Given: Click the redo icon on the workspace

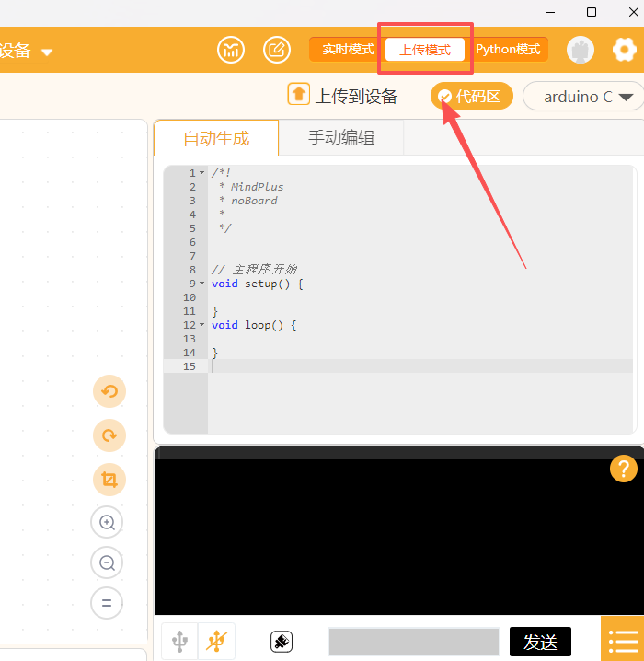Looking at the screenshot, I should point(109,435).
